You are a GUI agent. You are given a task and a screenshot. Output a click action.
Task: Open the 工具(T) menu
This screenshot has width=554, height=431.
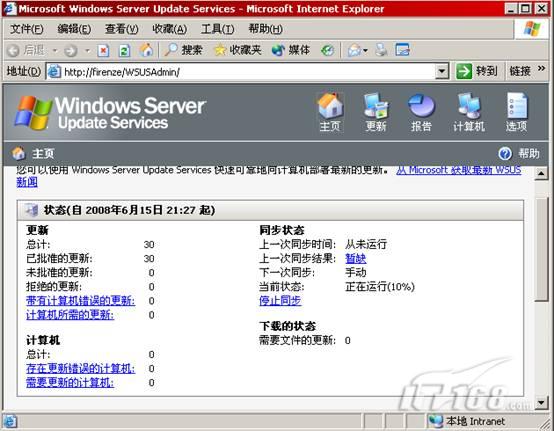click(218, 29)
